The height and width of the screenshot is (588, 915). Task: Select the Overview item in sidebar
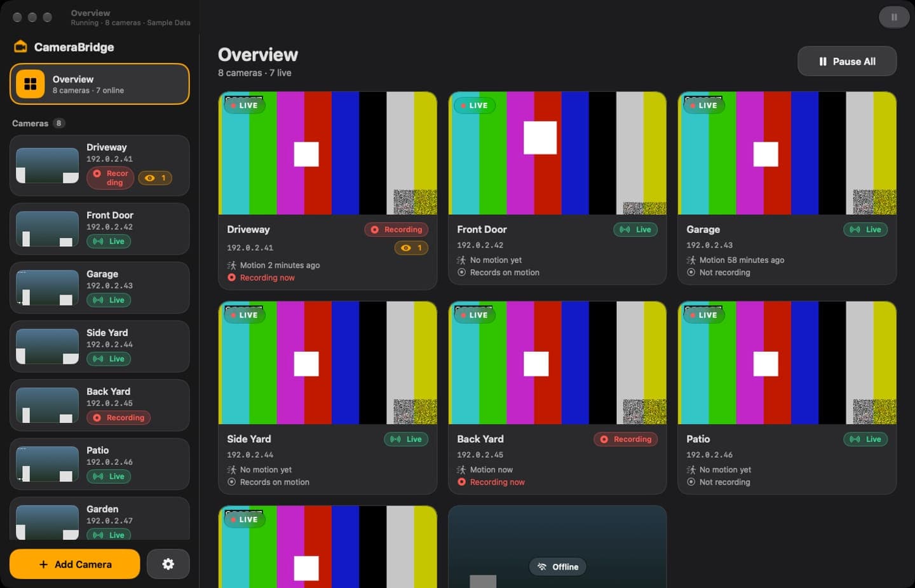pos(100,84)
